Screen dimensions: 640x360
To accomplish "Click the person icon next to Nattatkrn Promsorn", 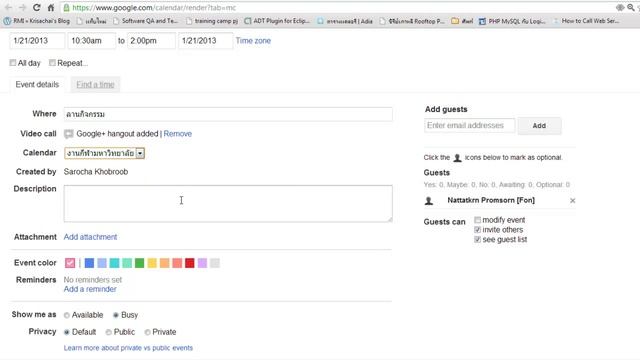I will click(429, 200).
